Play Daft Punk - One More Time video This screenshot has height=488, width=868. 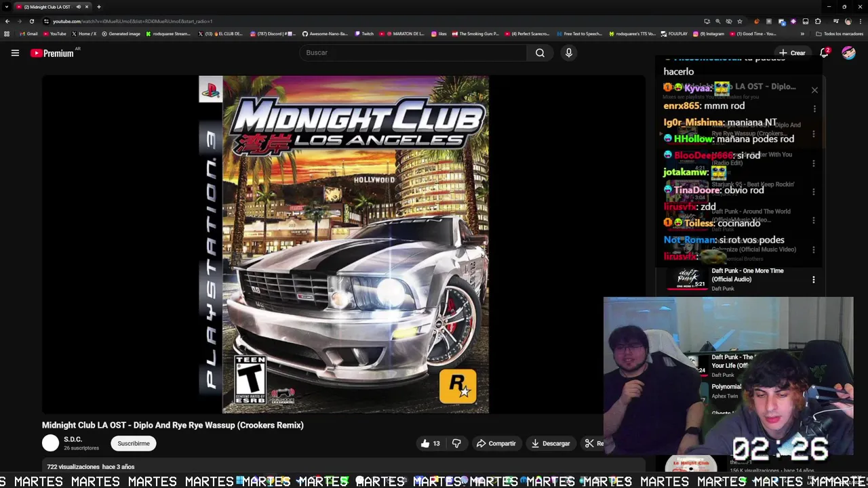coord(747,274)
